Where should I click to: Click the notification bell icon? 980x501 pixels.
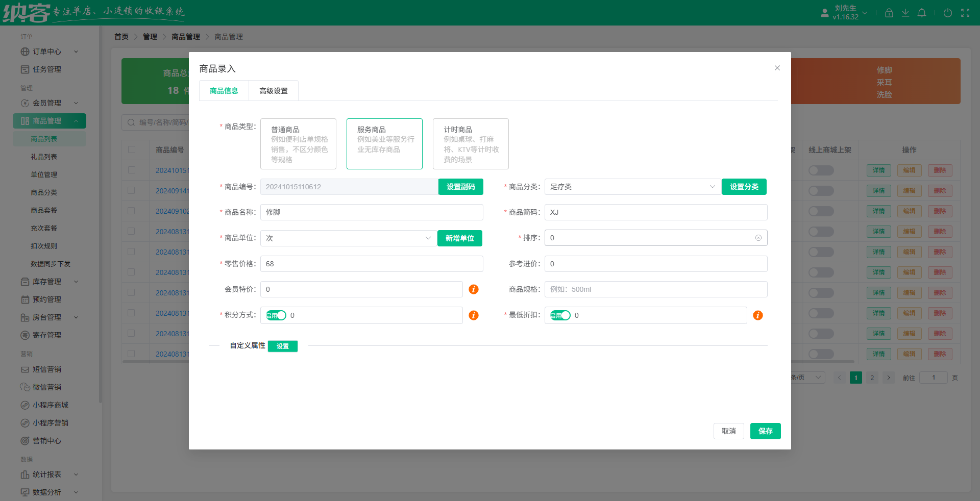click(922, 13)
